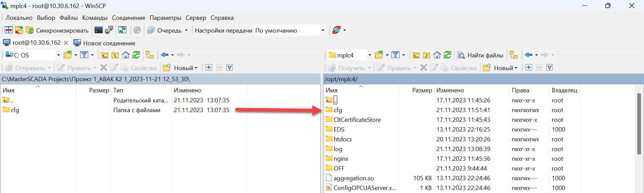This screenshot has width=644, height=193.
Task: Click remote Новый button
Action: coord(500,68)
